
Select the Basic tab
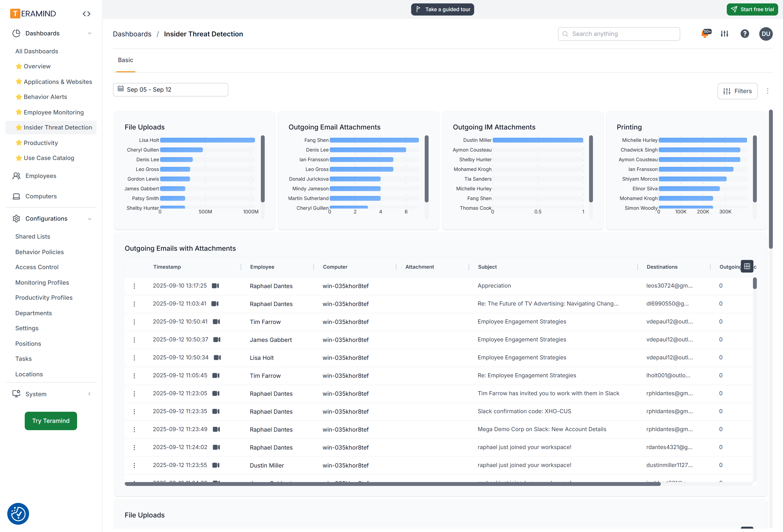pos(125,60)
